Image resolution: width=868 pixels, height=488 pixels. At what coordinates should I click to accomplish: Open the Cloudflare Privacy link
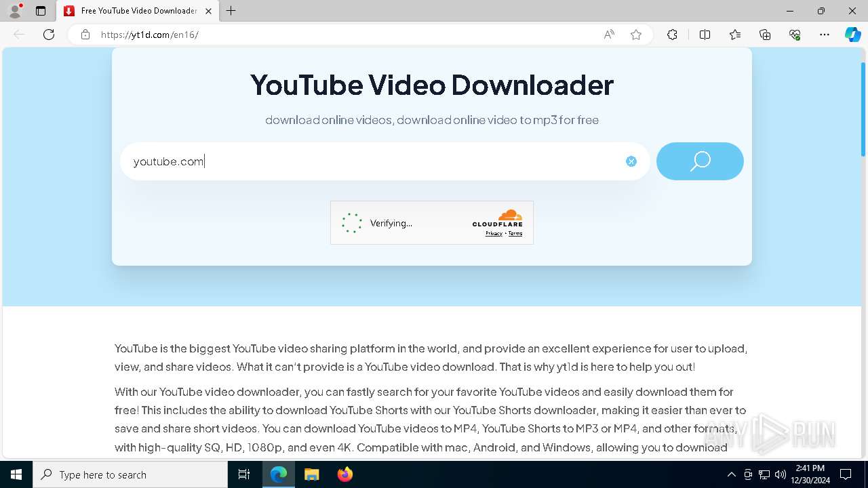point(494,233)
